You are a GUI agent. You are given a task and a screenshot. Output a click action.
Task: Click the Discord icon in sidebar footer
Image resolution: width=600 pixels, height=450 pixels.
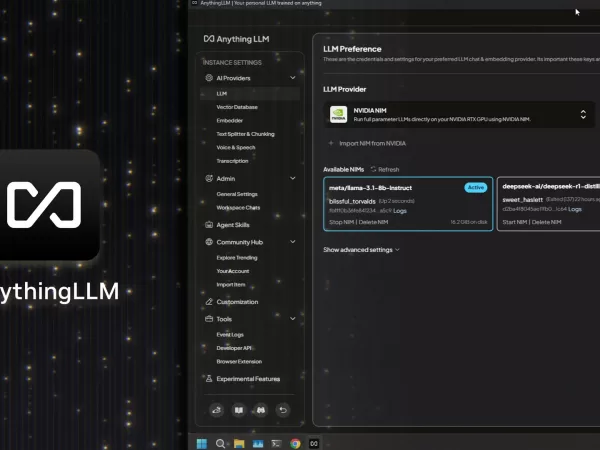tap(261, 410)
